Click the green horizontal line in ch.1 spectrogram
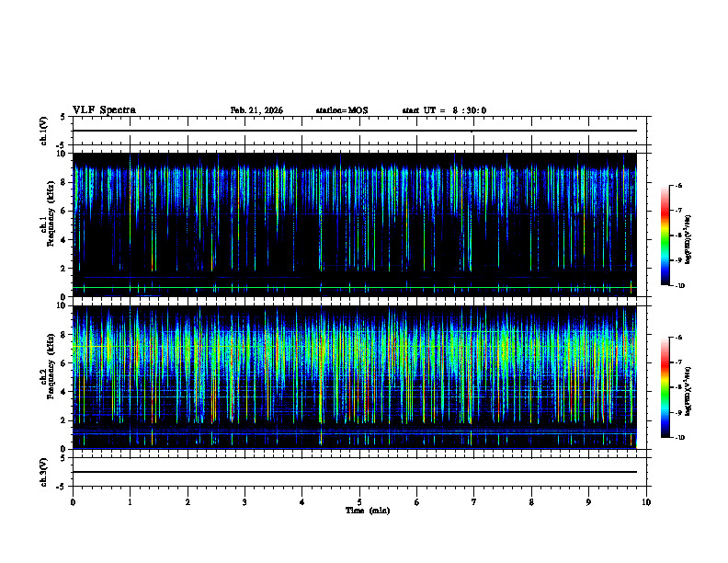 coord(355,288)
